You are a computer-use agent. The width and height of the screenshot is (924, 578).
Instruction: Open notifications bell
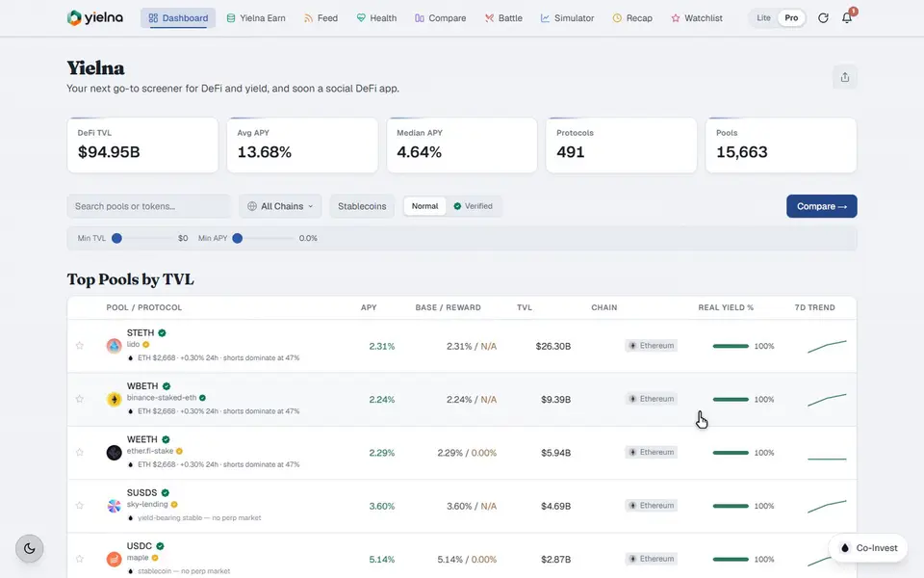coord(847,18)
